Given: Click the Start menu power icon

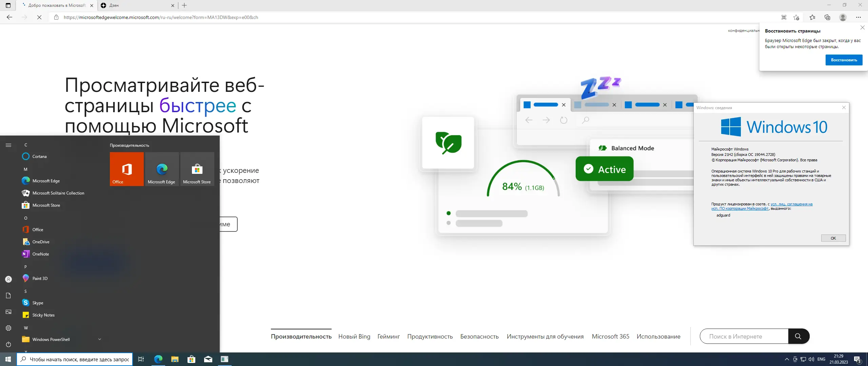Looking at the screenshot, I should pyautogui.click(x=8, y=344).
